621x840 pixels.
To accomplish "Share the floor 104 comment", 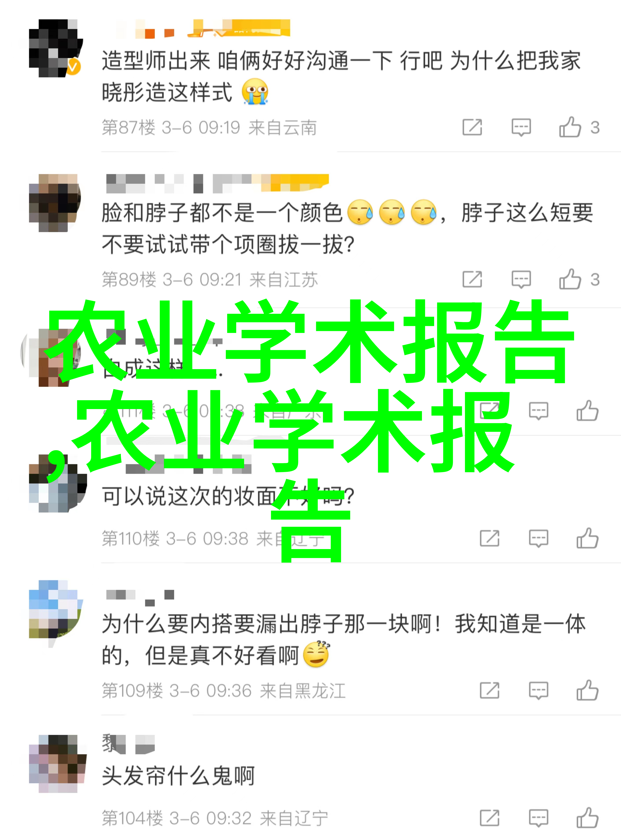I will pyautogui.click(x=489, y=818).
